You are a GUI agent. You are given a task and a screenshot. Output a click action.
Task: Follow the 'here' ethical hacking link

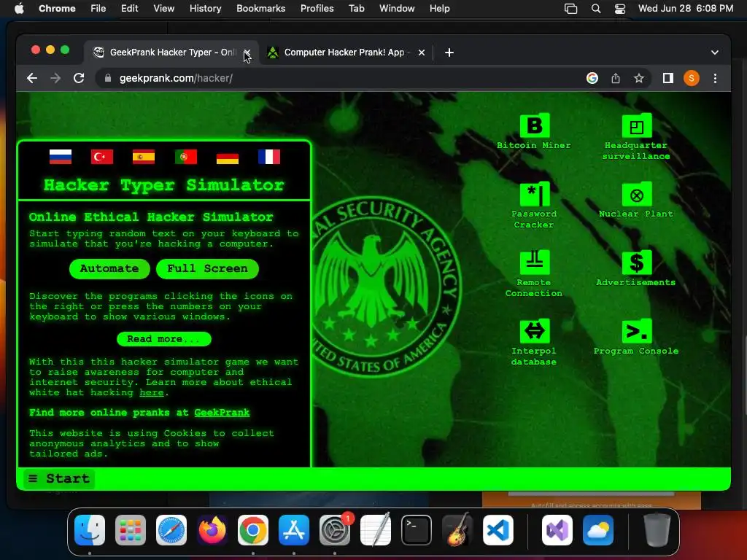tap(152, 393)
